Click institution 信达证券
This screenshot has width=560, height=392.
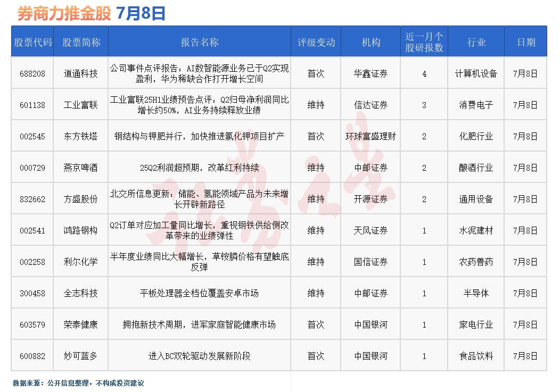[370, 105]
